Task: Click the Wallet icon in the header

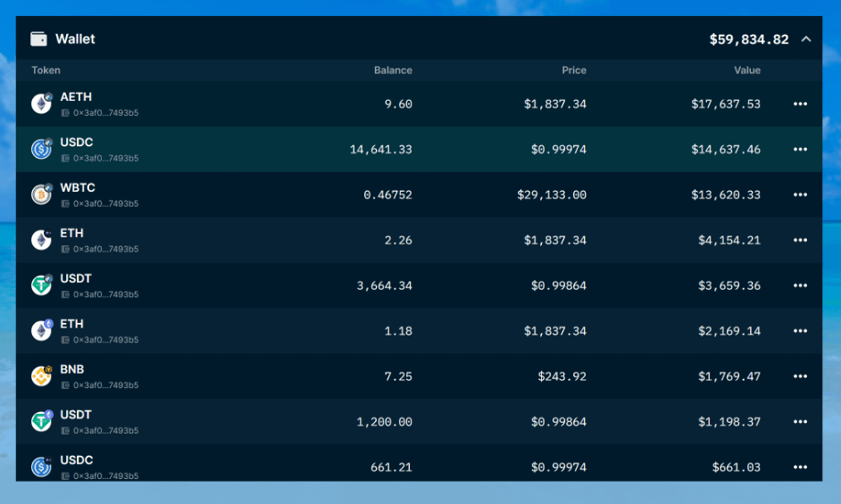Action: (38, 39)
